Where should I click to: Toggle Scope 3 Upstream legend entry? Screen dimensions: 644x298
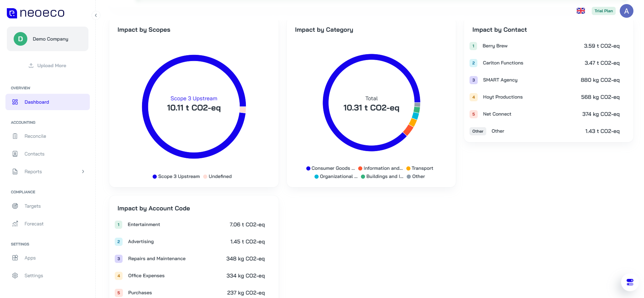176,176
